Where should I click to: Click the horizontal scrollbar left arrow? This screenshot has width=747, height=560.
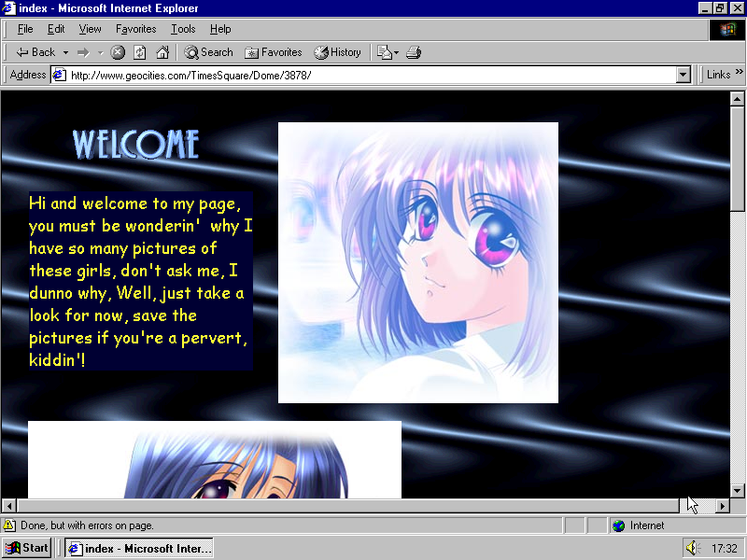pos(9,506)
